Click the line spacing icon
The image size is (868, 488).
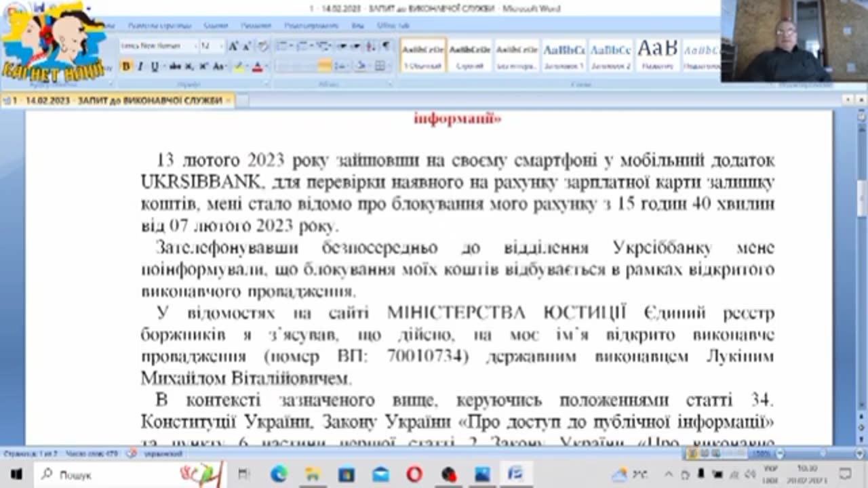pyautogui.click(x=340, y=66)
